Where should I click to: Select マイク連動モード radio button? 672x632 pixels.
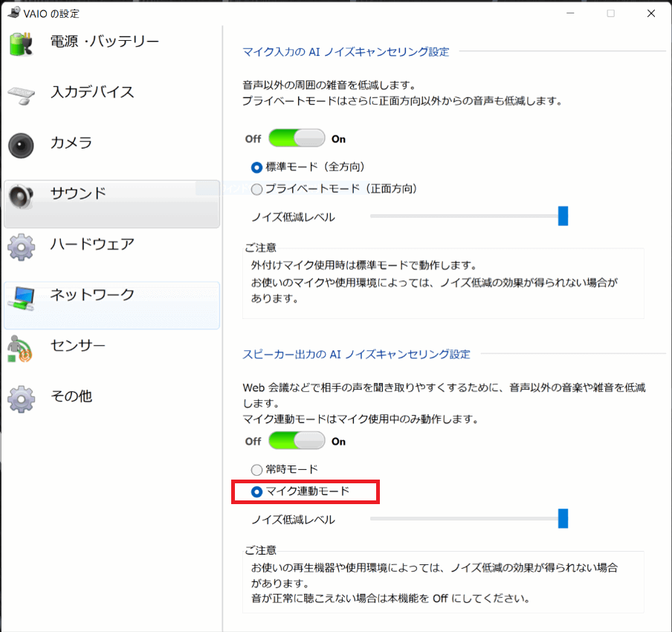coord(256,491)
